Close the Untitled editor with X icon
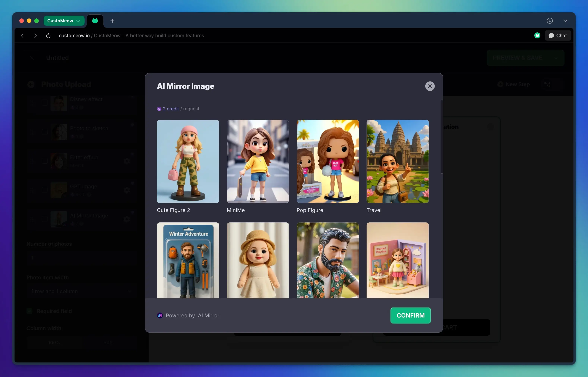 point(31,58)
